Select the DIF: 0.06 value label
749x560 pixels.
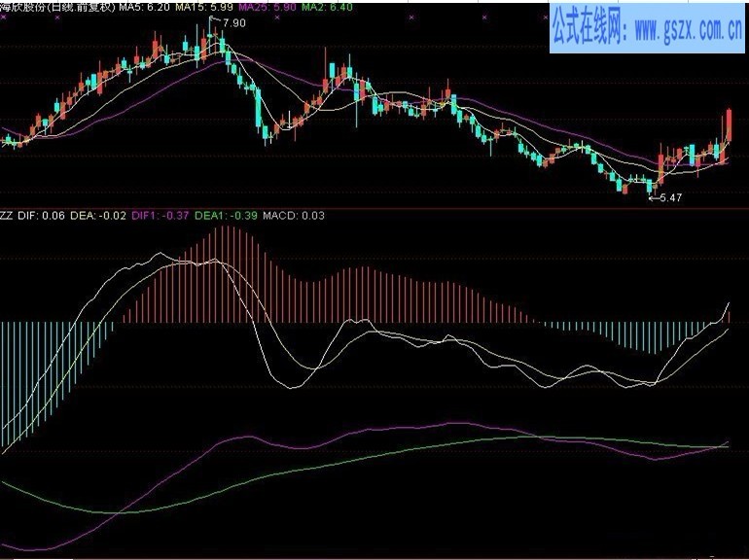(41, 215)
